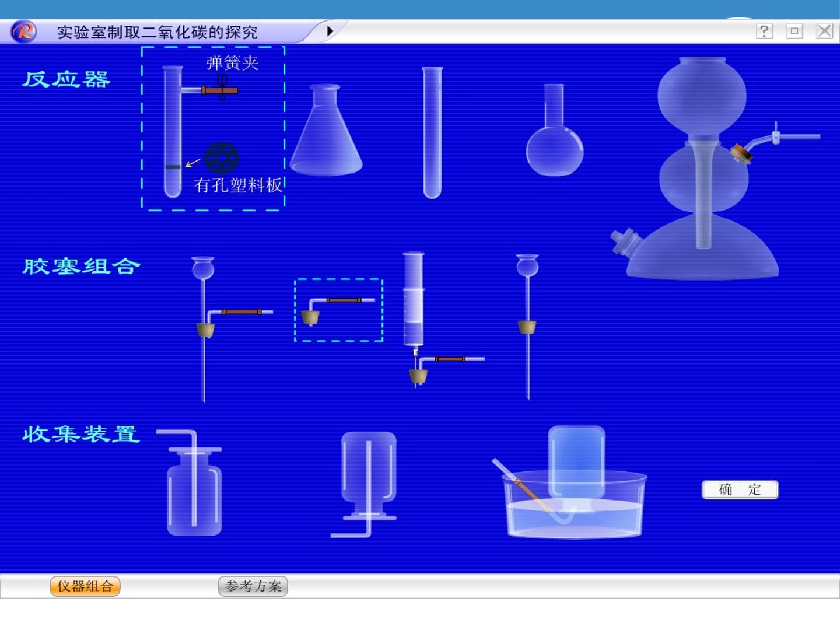Viewport: 840px width, 630px height.
Task: Click the perforated plastic plate disc
Action: (x=222, y=157)
